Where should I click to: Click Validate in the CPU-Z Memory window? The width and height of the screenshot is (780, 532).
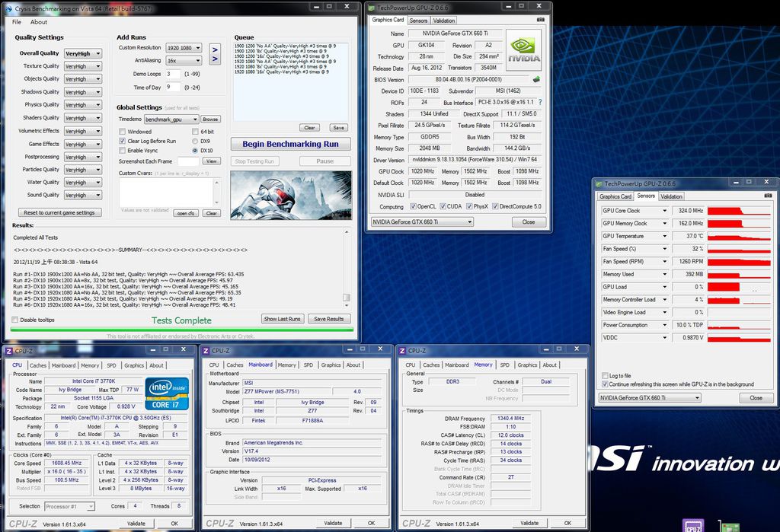(x=530, y=523)
